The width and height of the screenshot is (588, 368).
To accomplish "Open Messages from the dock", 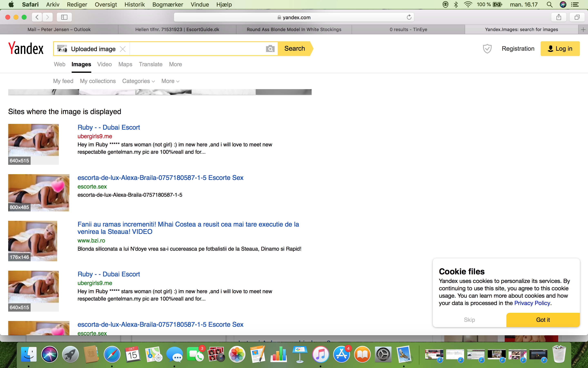I will pos(174,354).
